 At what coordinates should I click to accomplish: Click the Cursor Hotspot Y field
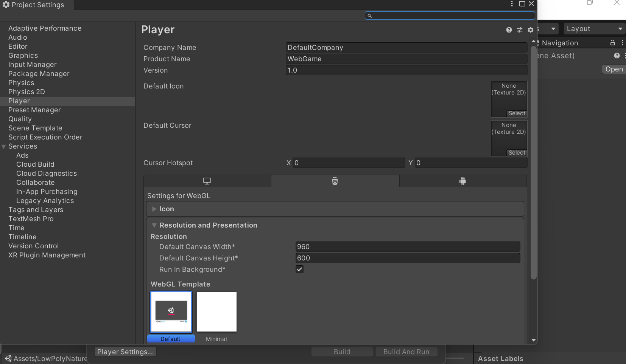coord(471,163)
